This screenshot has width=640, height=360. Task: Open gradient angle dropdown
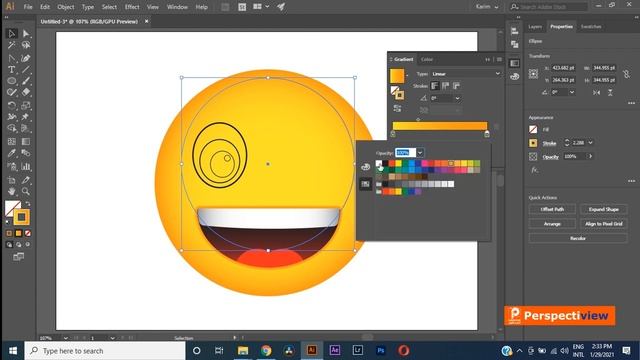point(458,98)
